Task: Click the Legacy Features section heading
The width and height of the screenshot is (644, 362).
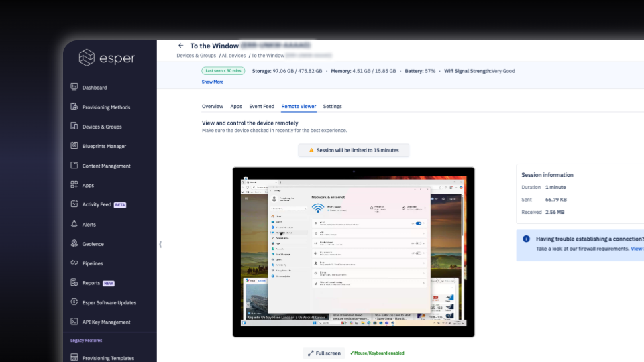Action: (x=87, y=341)
